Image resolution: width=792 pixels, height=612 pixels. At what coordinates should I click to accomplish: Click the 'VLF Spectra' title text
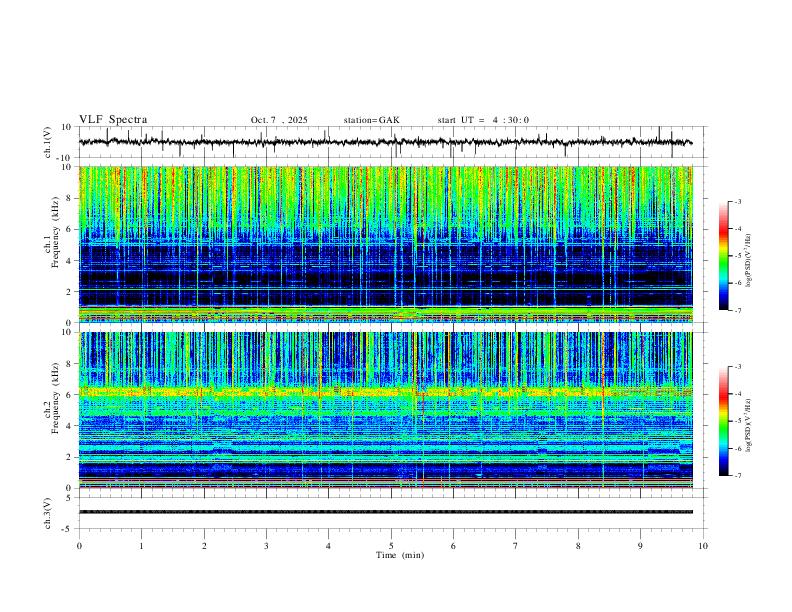pos(113,120)
